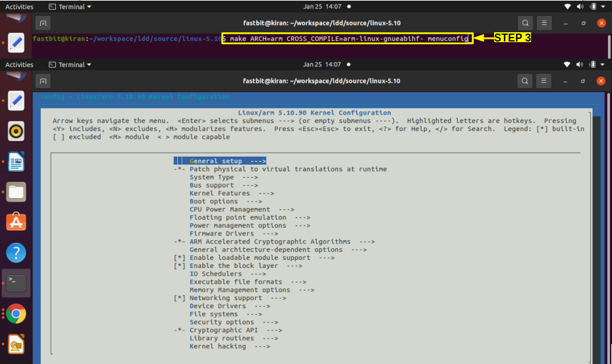The width and height of the screenshot is (612, 364).
Task: Launch Google Chrome from the dock
Action: [16, 314]
